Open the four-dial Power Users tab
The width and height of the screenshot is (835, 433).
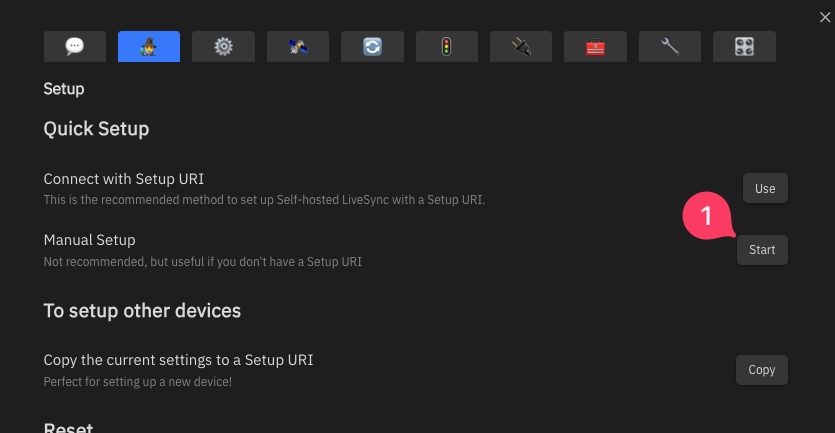point(744,46)
